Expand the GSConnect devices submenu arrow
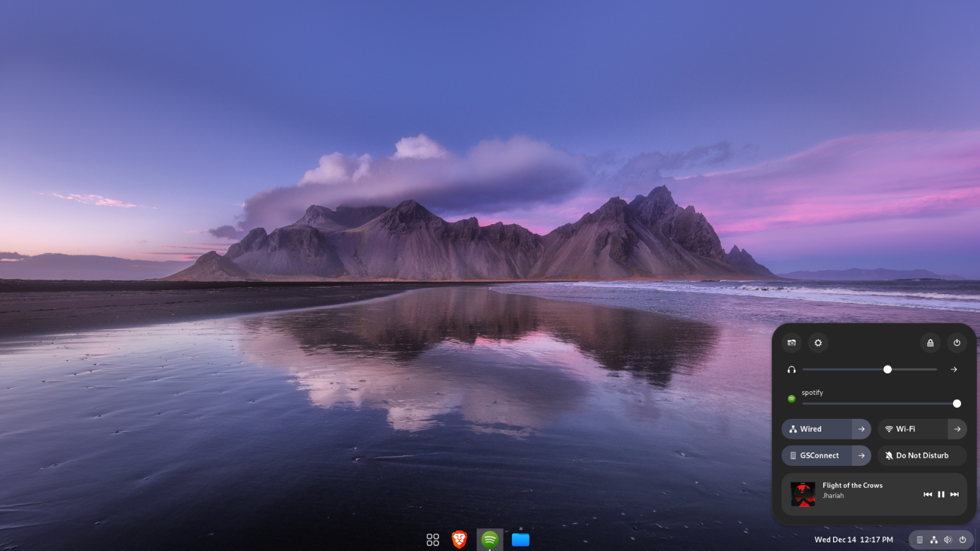The image size is (980, 551). [861, 455]
